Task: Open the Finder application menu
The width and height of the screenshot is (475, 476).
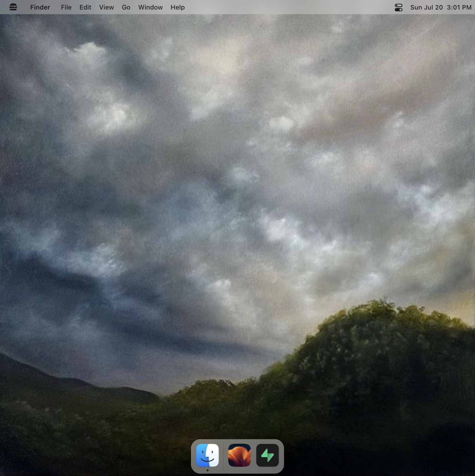Action: 40,7
